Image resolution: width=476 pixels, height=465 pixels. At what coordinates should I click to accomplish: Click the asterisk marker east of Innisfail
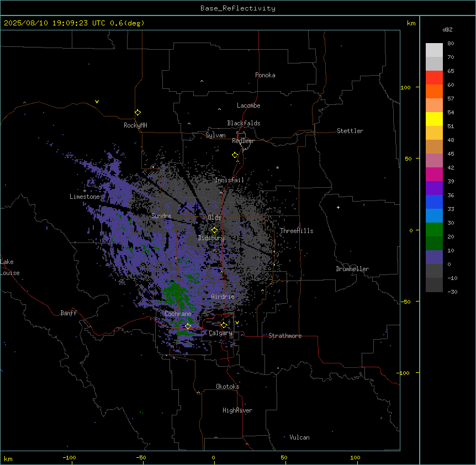[277, 167]
